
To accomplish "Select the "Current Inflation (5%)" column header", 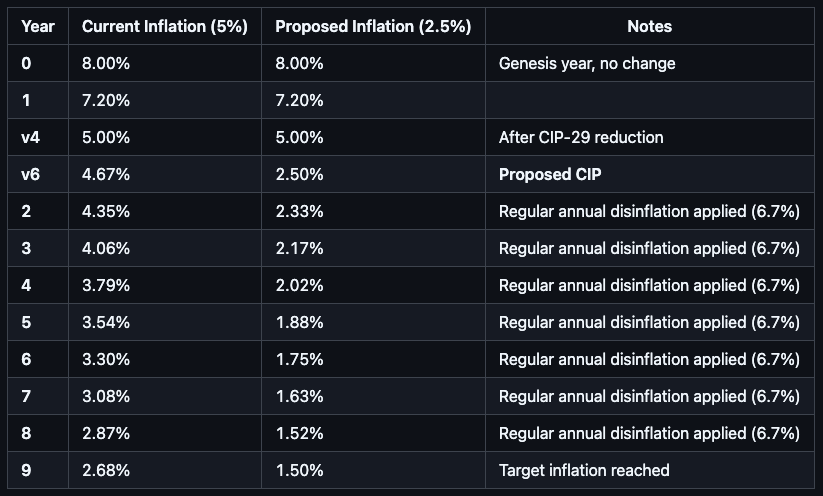I will tap(165, 27).
